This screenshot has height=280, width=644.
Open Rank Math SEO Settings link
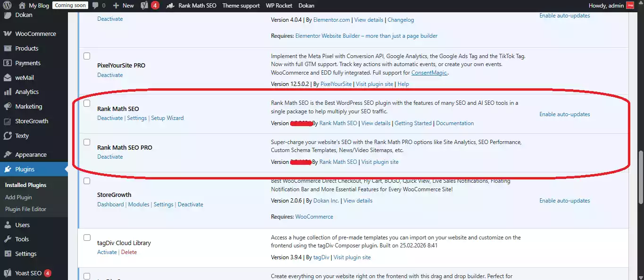click(x=137, y=118)
